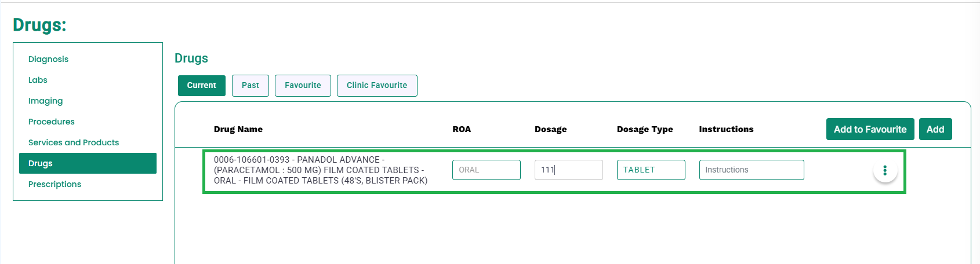Open the Dosage Type TABLET field
This screenshot has width=980, height=264.
pyautogui.click(x=651, y=170)
